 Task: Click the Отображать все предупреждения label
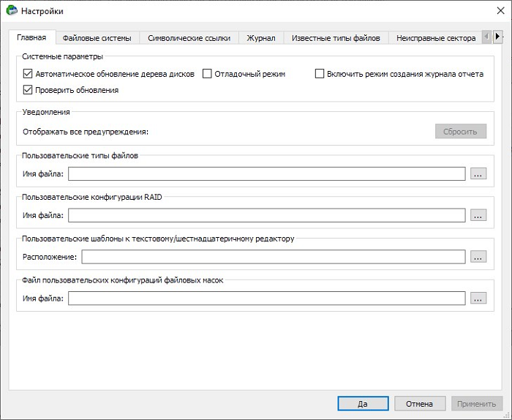coord(86,132)
